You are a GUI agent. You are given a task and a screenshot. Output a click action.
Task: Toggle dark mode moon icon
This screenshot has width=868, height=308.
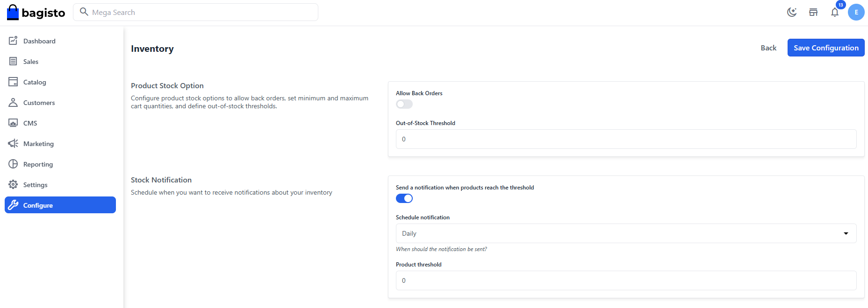(x=791, y=12)
